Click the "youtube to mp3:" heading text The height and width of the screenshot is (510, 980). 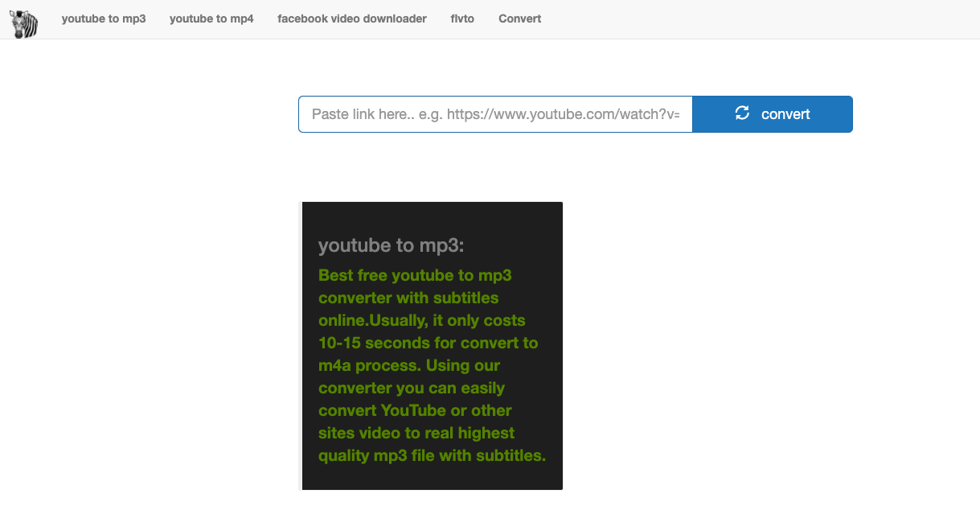(391, 246)
